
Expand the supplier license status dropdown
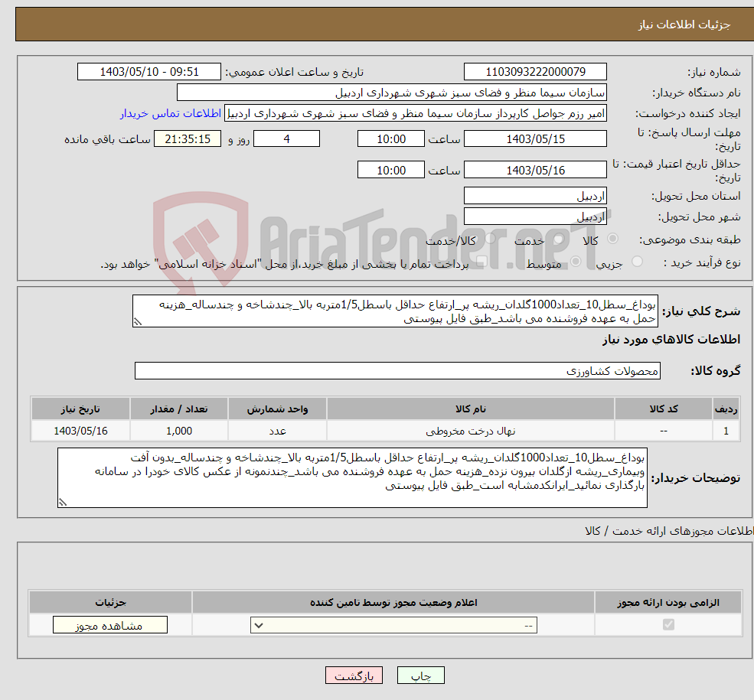pos(393,625)
